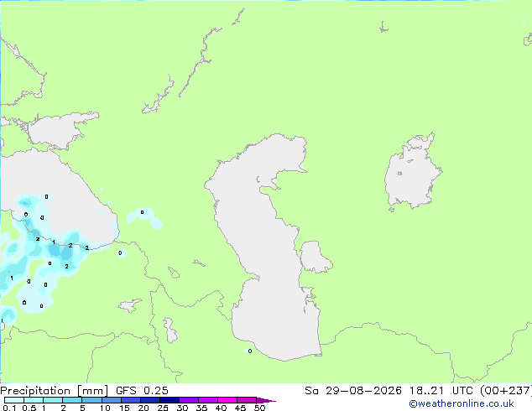Open the weatheronline.co.uk copyright link
The height and width of the screenshot is (411, 532).
point(462,403)
